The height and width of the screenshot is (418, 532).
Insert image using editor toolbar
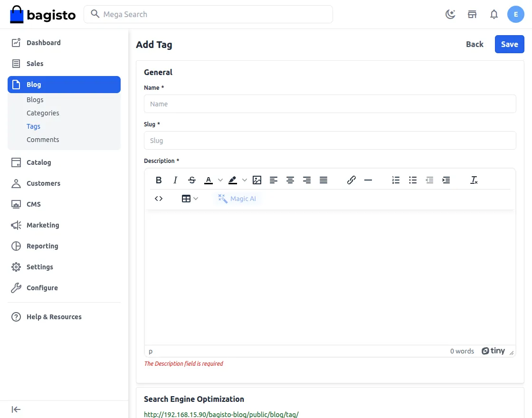[257, 180]
